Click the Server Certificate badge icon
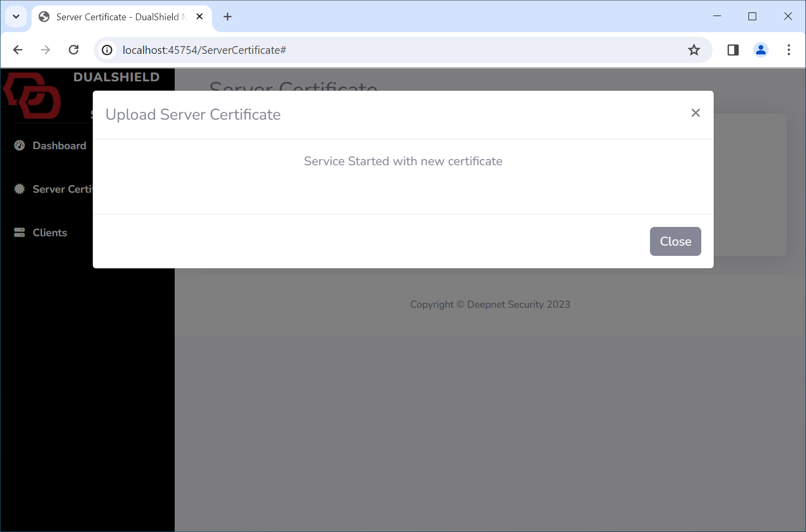Image resolution: width=806 pixels, height=532 pixels. click(x=20, y=189)
